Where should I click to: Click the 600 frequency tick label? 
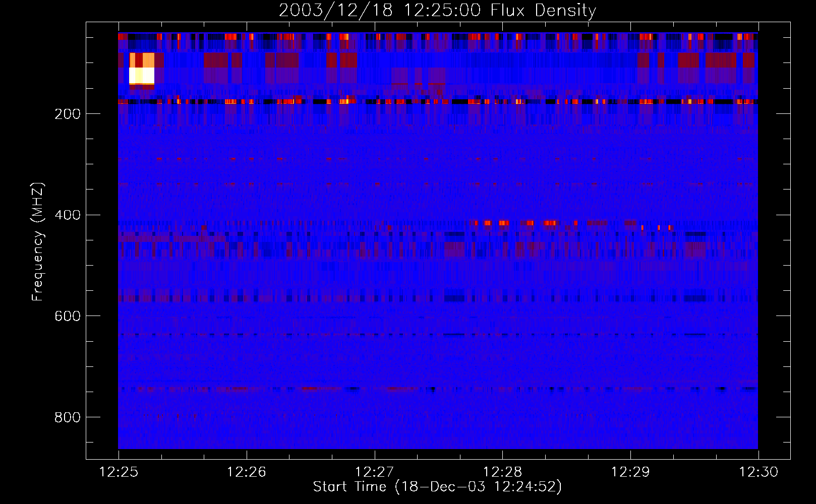68,316
